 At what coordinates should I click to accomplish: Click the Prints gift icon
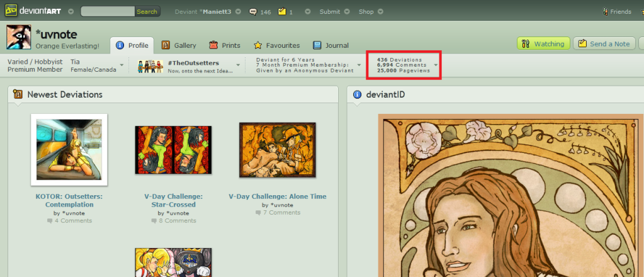(x=213, y=45)
